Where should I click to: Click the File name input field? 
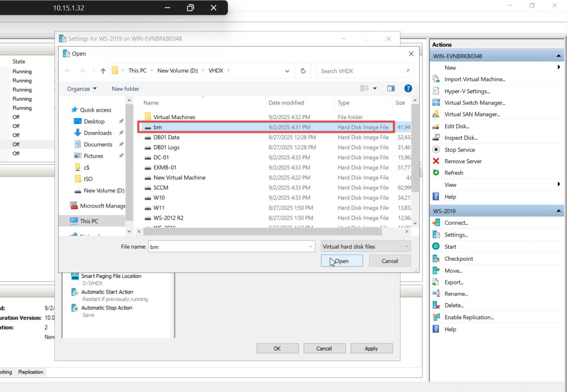click(x=229, y=247)
